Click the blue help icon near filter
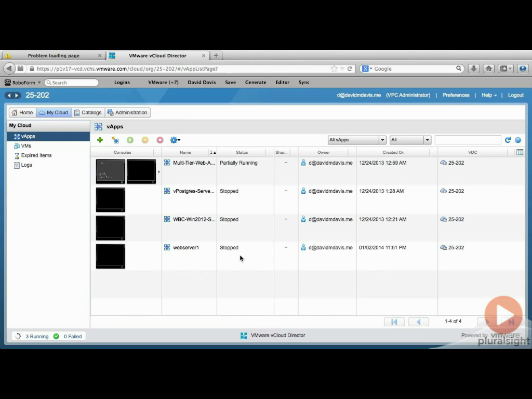 point(518,140)
